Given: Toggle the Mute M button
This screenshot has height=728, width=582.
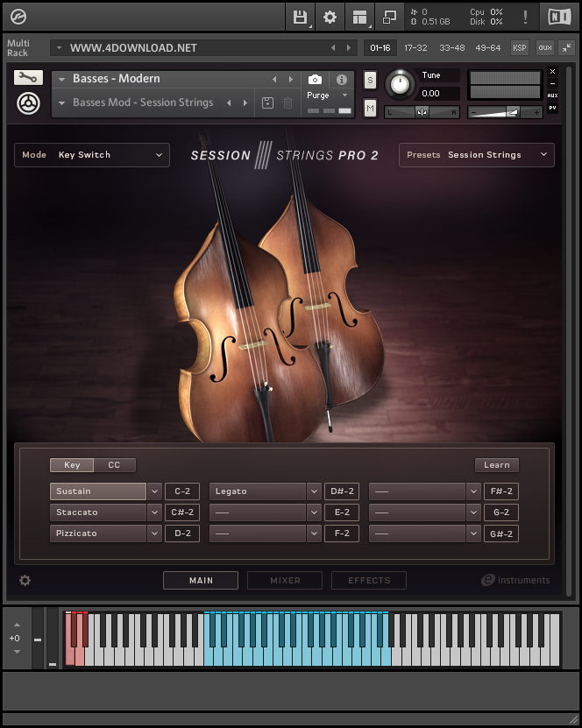Looking at the screenshot, I should click(x=370, y=109).
